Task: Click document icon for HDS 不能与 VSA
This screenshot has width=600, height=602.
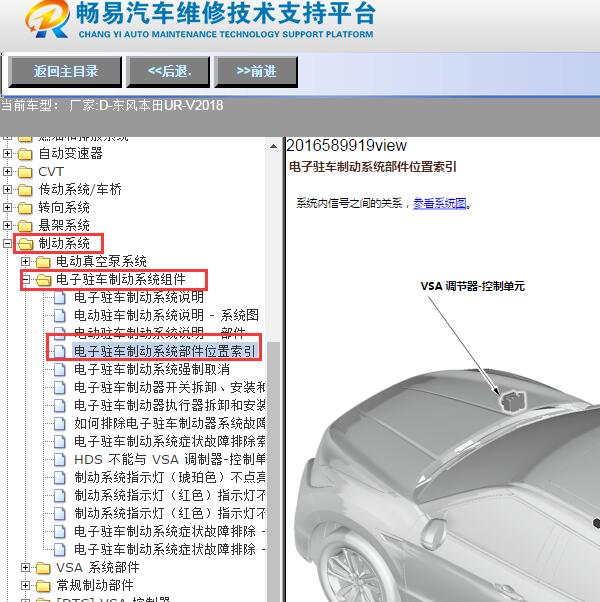Action: click(x=60, y=460)
